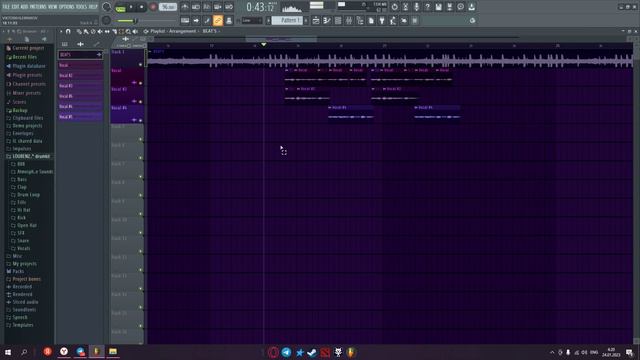Image resolution: width=640 pixels, height=360 pixels.
Task: Adjust the master volume knob
Action: [107, 7]
